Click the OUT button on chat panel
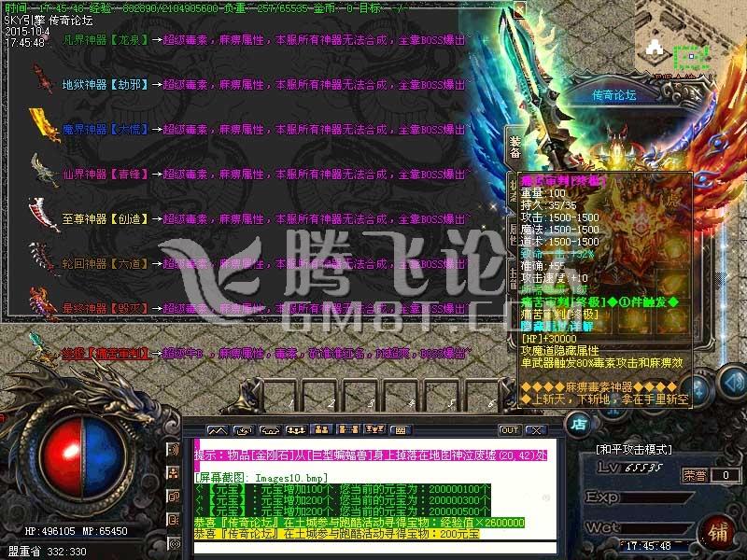The height and width of the screenshot is (560, 747). point(509,430)
